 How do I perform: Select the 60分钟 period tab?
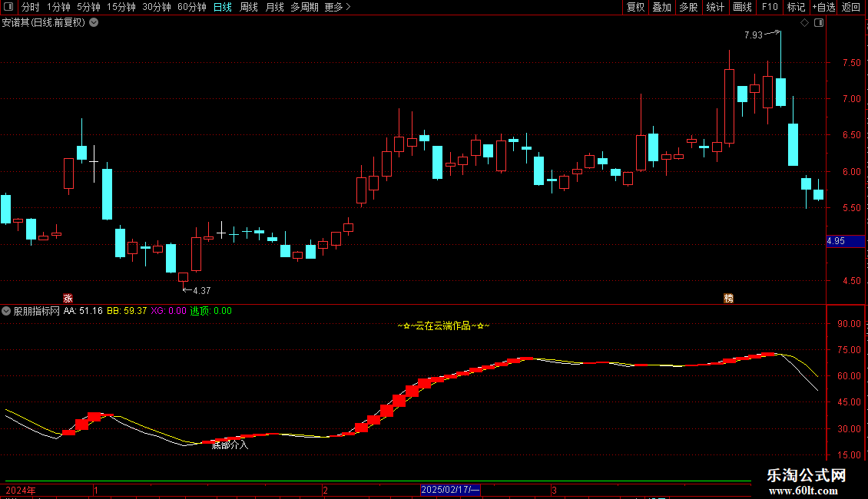(192, 7)
